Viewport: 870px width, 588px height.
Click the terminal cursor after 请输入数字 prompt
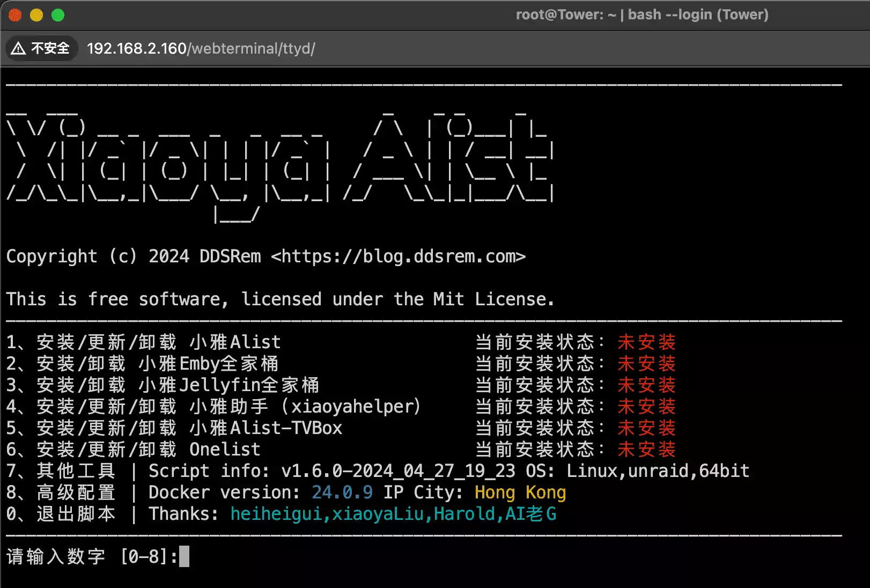(x=184, y=556)
